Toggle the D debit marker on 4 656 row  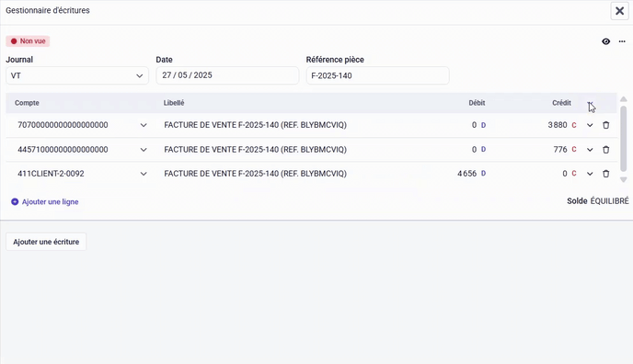(483, 174)
